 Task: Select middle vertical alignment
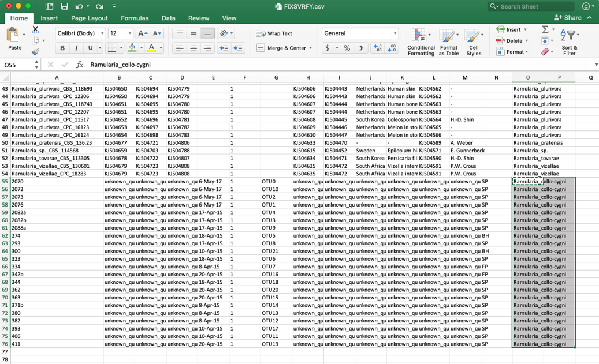194,33
